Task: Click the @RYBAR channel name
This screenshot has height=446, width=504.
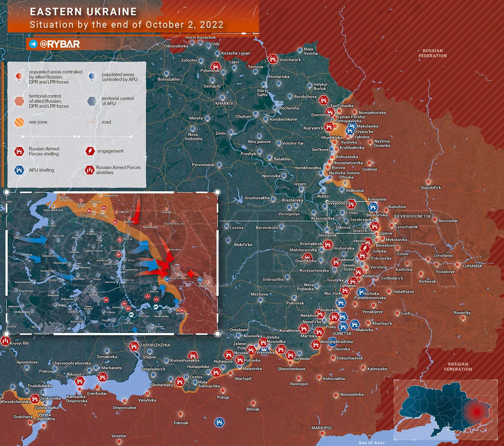Action: click(60, 44)
